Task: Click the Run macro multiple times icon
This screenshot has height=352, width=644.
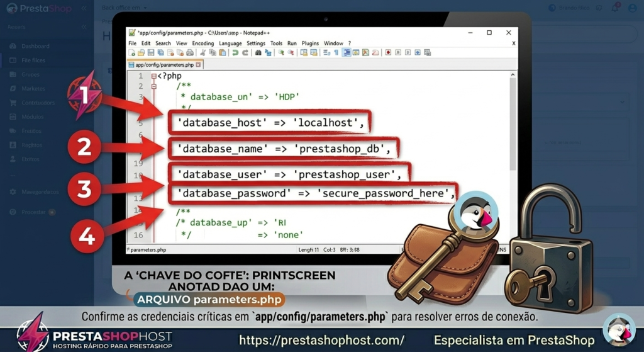Action: [x=418, y=53]
